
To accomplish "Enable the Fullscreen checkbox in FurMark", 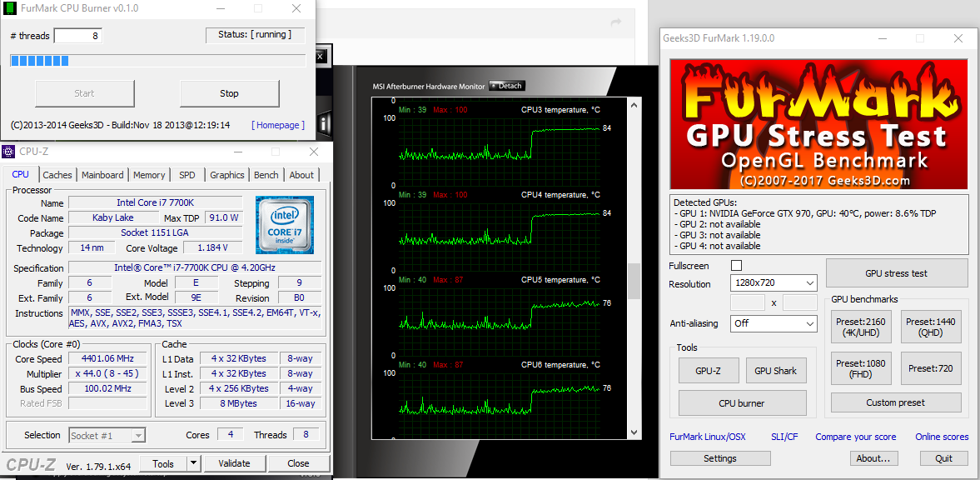I will pyautogui.click(x=736, y=265).
